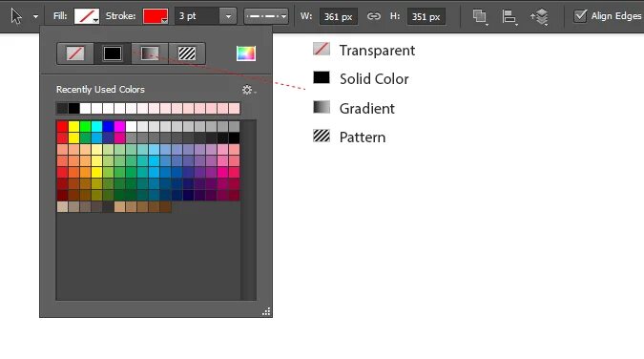This screenshot has height=359, width=644.
Task: Open the Stroke color dropdown
Action: coord(156,16)
